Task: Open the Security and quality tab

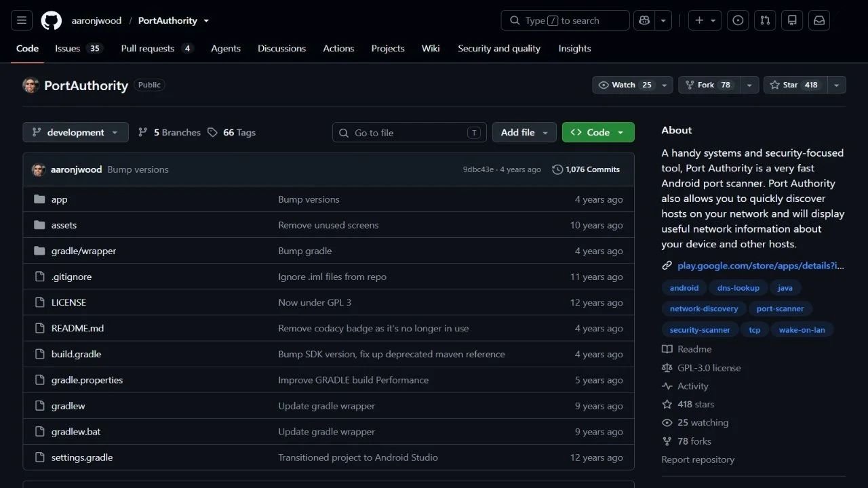Action: coord(499,48)
